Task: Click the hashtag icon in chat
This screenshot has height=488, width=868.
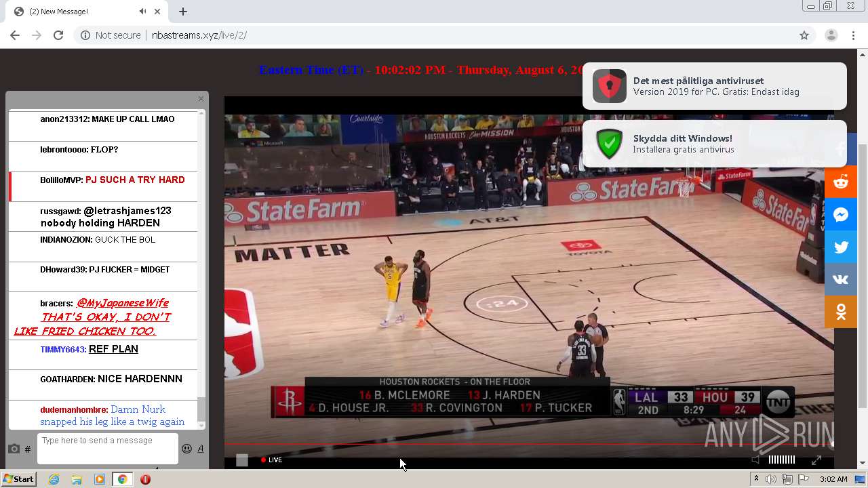Action: pos(28,449)
